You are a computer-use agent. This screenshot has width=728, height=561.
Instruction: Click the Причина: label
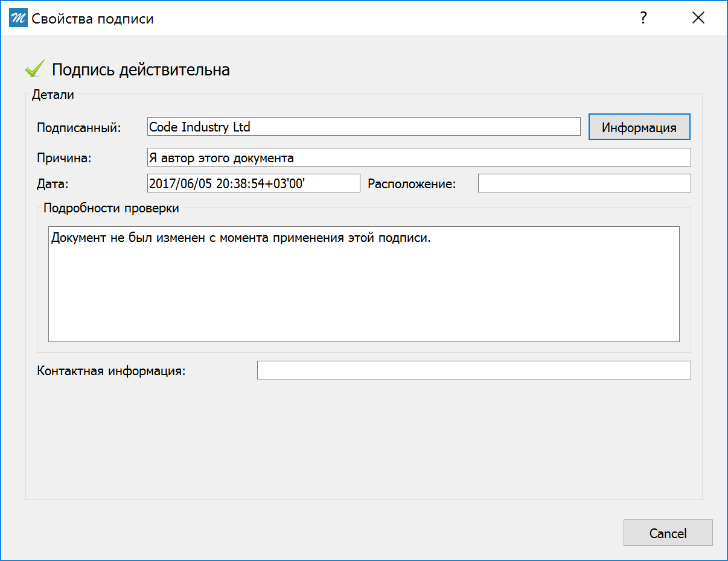pos(63,158)
